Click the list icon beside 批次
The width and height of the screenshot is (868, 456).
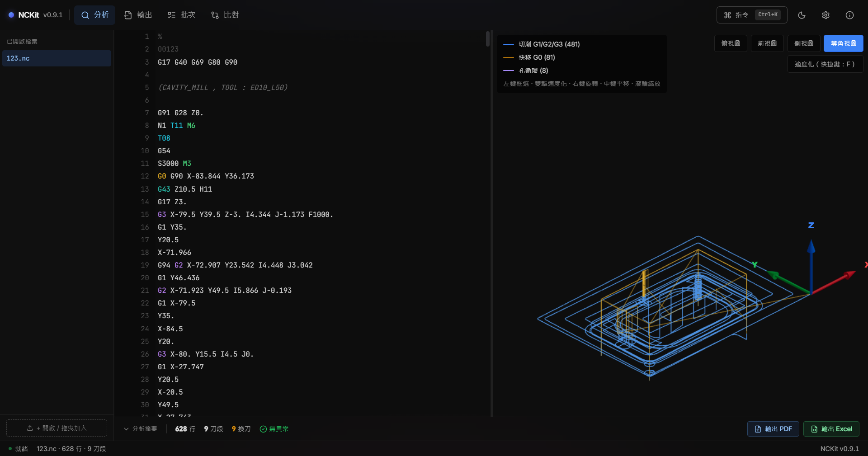[x=171, y=15]
